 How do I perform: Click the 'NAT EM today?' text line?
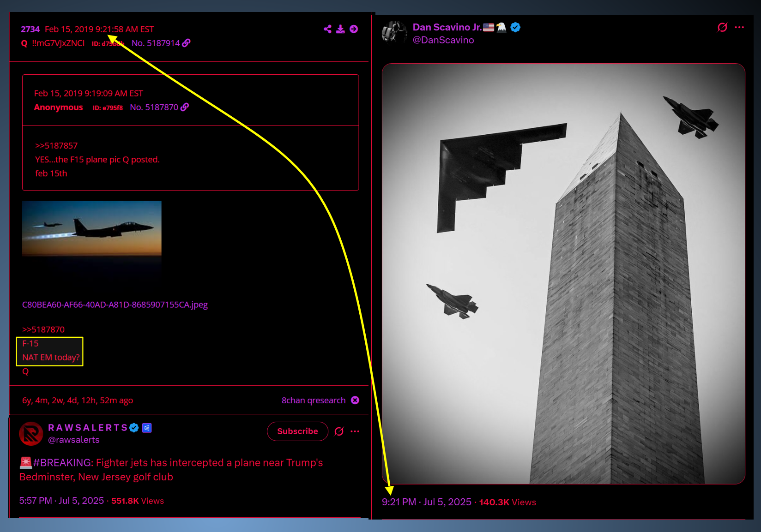click(x=51, y=357)
